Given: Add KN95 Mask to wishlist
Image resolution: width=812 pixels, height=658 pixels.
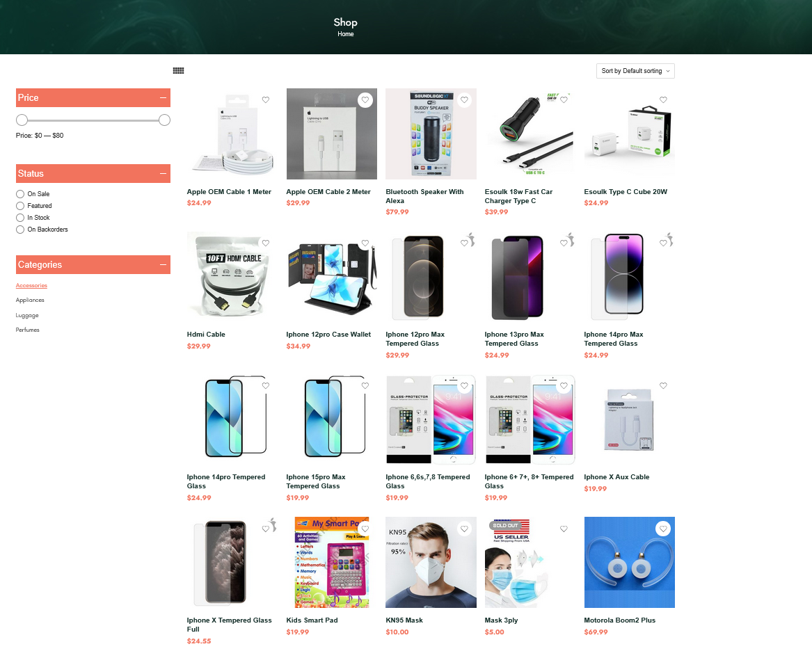Looking at the screenshot, I should click(465, 529).
